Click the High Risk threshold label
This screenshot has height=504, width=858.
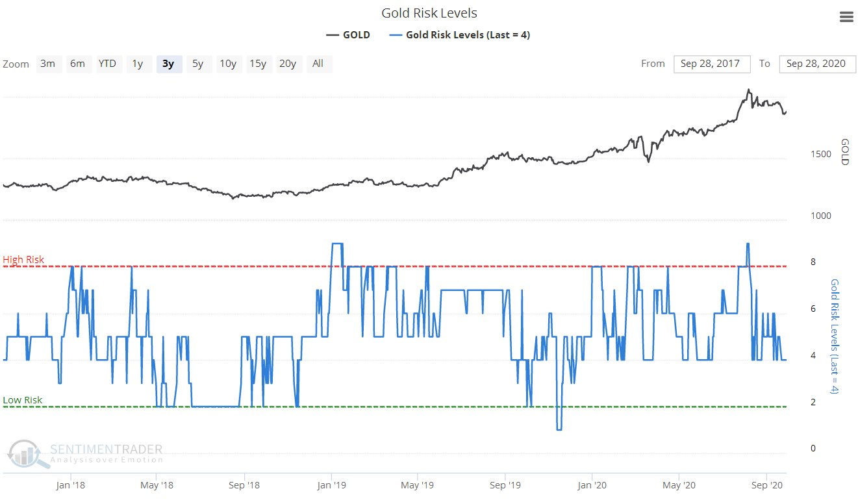click(x=23, y=260)
